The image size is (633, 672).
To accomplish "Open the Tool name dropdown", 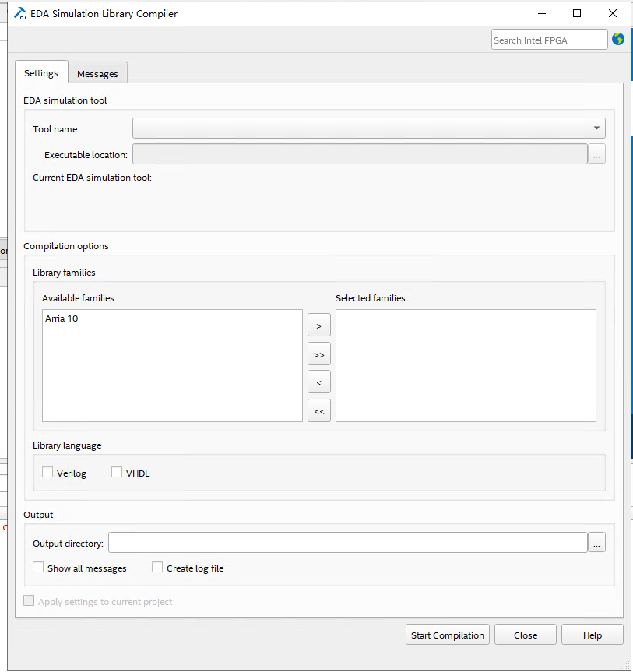I will pyautogui.click(x=596, y=128).
